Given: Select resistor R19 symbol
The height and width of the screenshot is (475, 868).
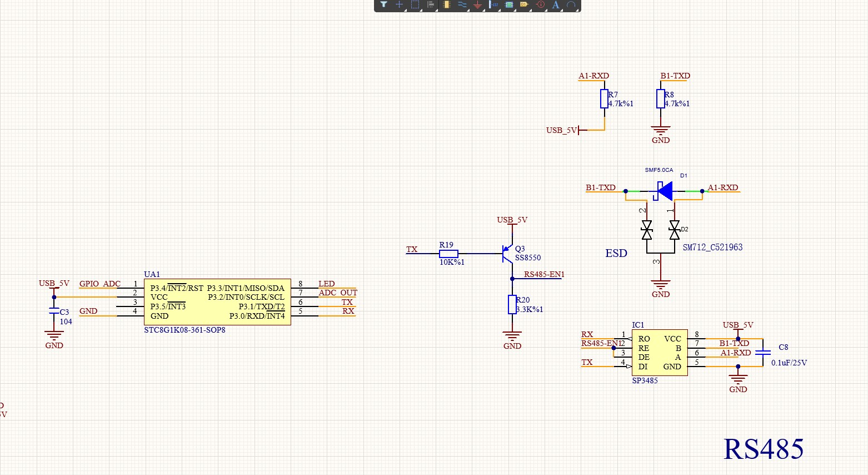Looking at the screenshot, I should pyautogui.click(x=448, y=254).
